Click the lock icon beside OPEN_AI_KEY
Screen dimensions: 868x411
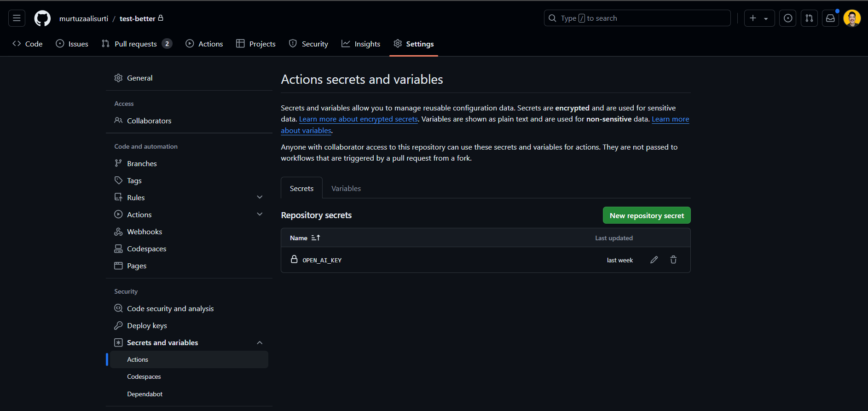tap(294, 259)
